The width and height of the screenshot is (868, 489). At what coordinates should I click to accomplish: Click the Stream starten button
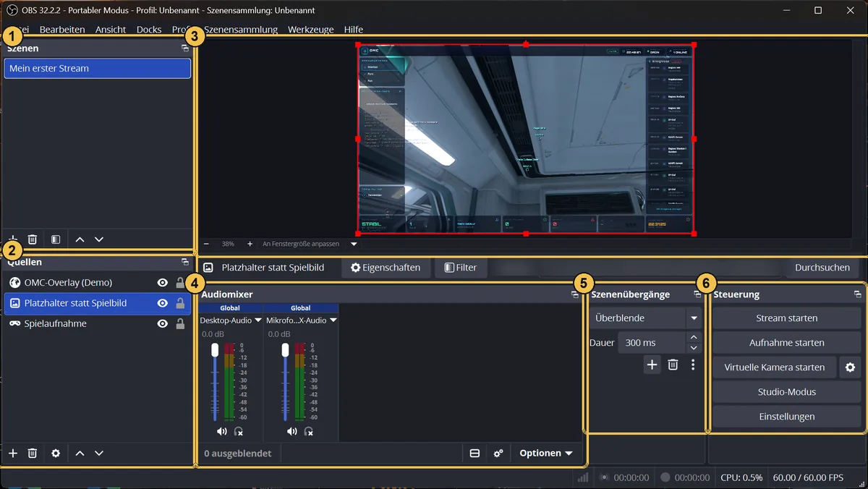787,318
